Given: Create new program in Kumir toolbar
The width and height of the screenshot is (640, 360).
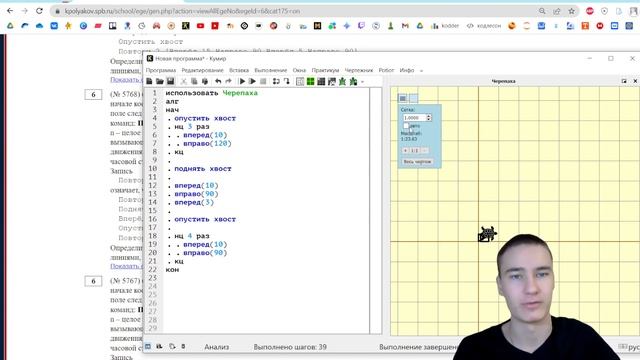Looking at the screenshot, I should click(149, 81).
